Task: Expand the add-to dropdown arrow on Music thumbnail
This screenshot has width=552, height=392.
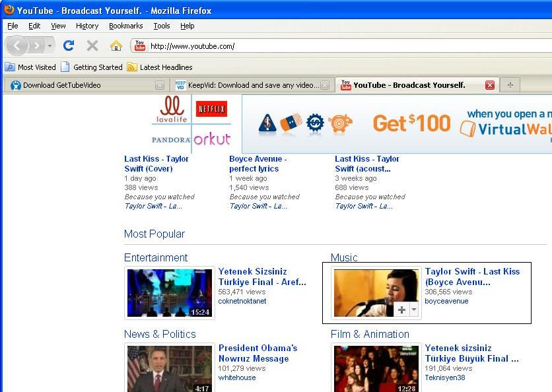Action: point(414,310)
